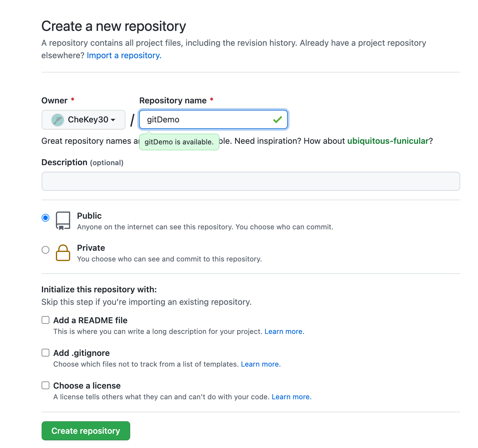Enable the Add a README file checkbox
This screenshot has width=478, height=448.
pyautogui.click(x=45, y=320)
